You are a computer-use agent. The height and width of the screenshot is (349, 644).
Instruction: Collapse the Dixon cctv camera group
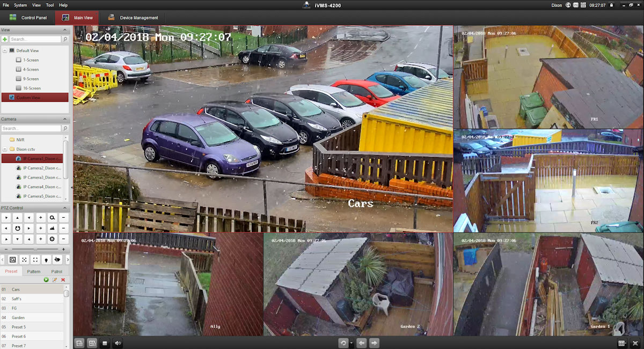[5, 149]
